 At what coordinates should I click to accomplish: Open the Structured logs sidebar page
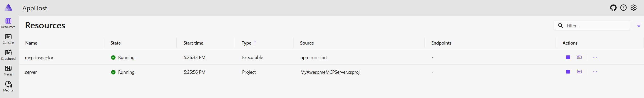(x=8, y=55)
